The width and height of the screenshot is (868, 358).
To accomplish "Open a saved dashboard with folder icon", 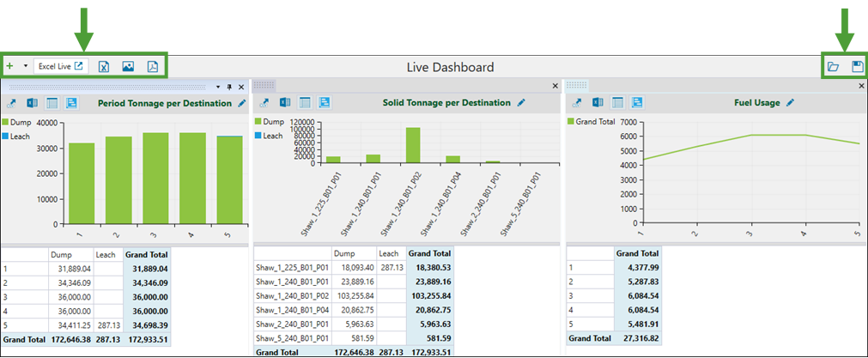I will tap(832, 67).
